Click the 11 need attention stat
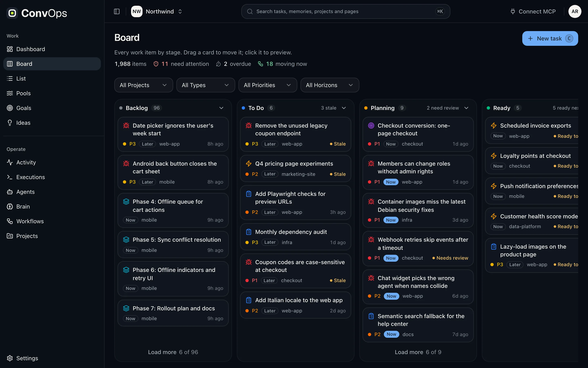This screenshot has width=588, height=368. [x=181, y=64]
